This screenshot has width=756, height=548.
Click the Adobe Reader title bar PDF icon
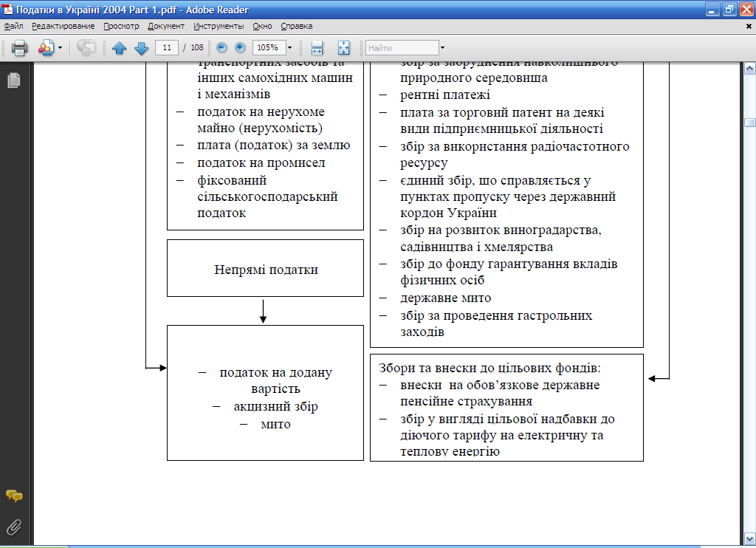pyautogui.click(x=7, y=9)
